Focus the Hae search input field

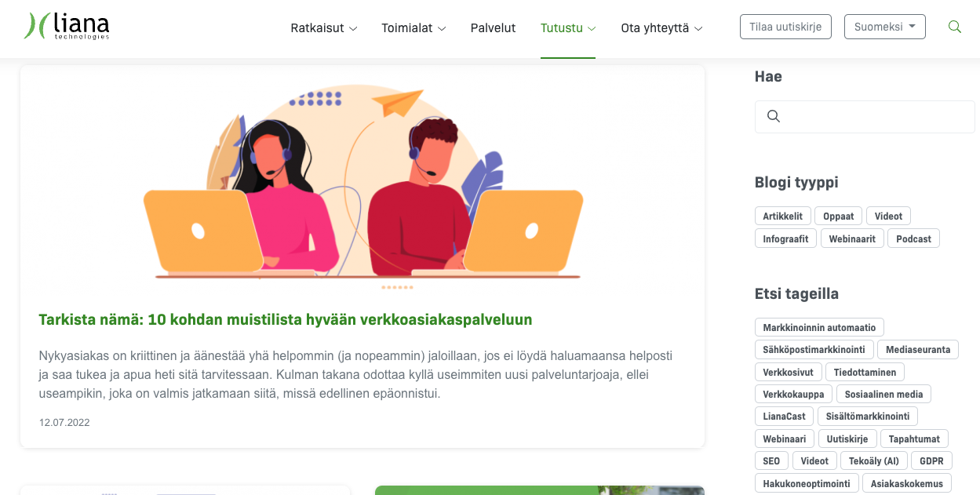point(865,116)
